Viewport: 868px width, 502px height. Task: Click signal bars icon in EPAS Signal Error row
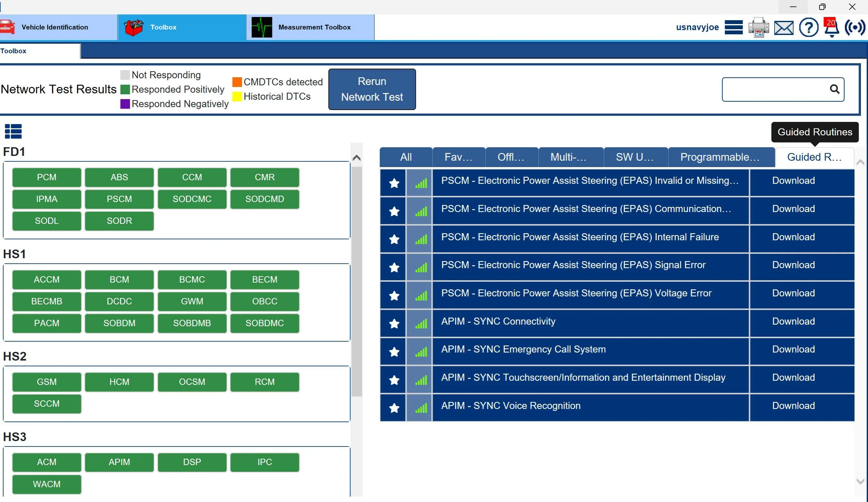[421, 268]
